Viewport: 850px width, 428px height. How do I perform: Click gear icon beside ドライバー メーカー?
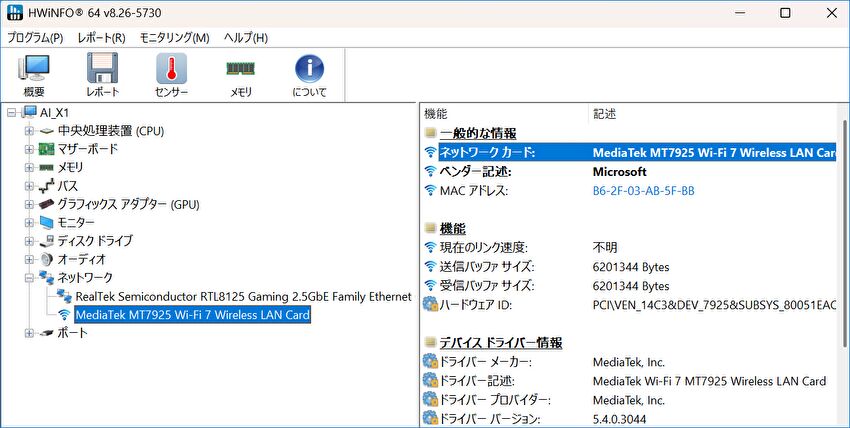tap(430, 362)
